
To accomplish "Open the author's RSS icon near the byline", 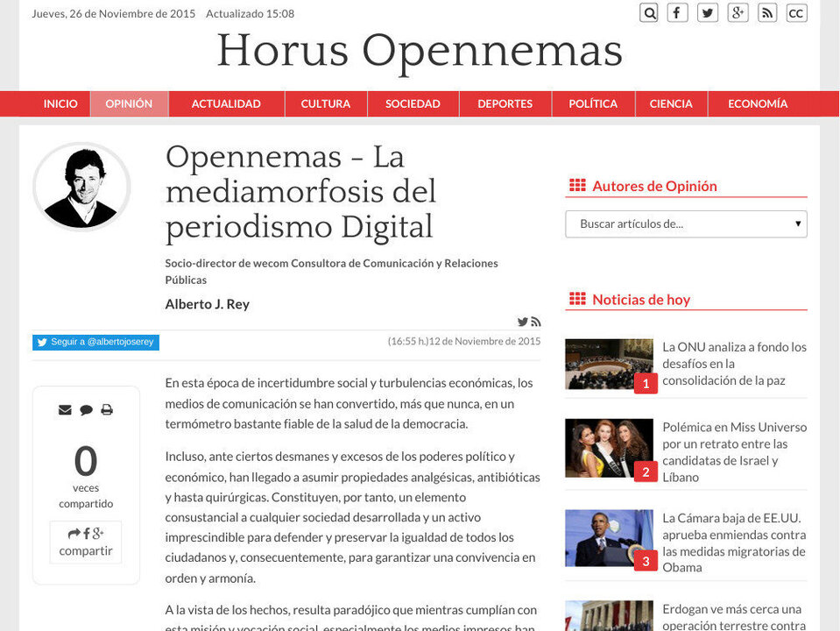I will click(536, 322).
